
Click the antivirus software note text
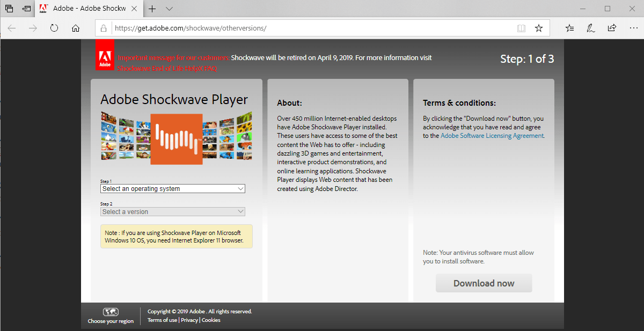point(478,257)
